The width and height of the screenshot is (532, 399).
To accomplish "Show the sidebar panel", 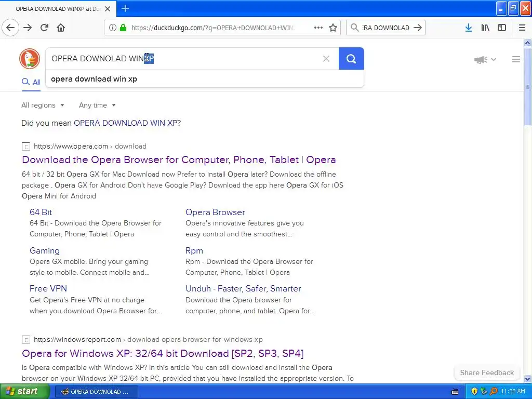I will [x=502, y=28].
